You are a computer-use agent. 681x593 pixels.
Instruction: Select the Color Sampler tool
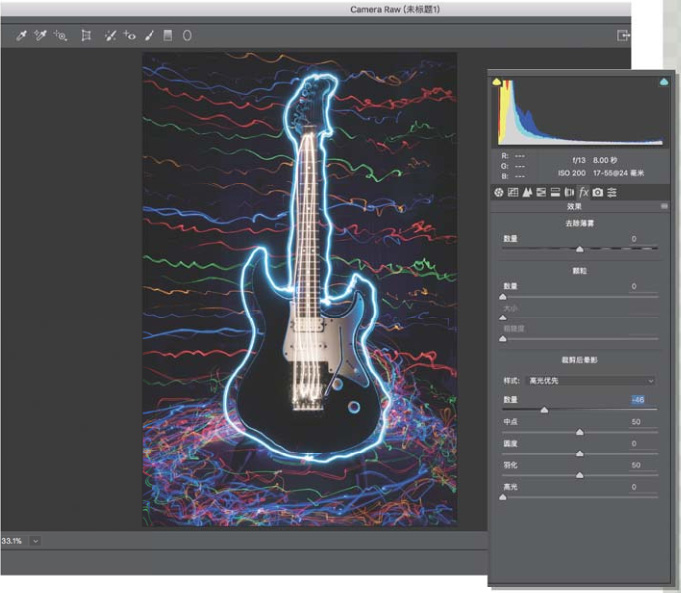coord(41,35)
